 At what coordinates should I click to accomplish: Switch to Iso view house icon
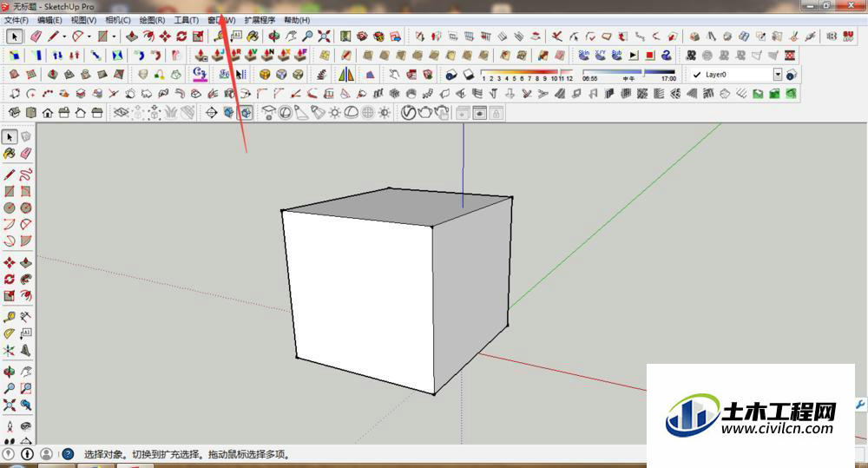15,113
